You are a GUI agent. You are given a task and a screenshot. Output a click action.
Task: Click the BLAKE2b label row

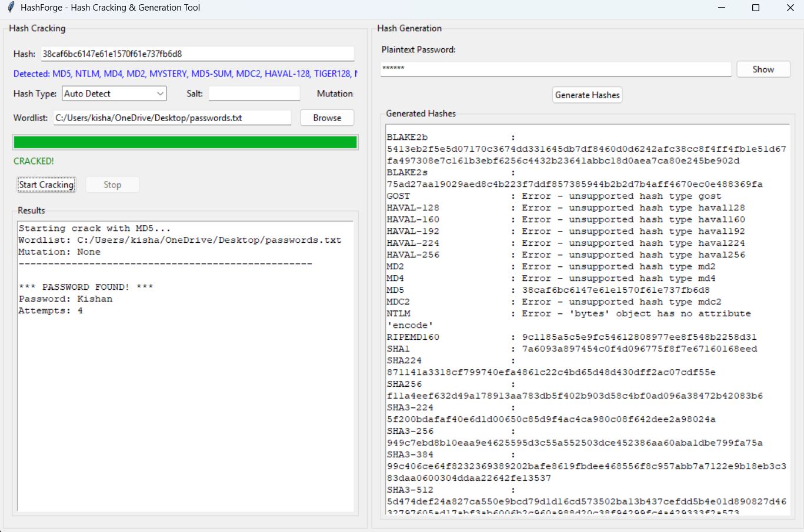(451, 137)
